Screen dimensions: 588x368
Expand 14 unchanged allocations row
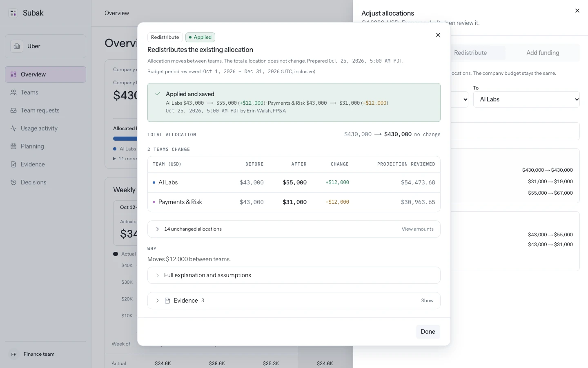click(294, 229)
